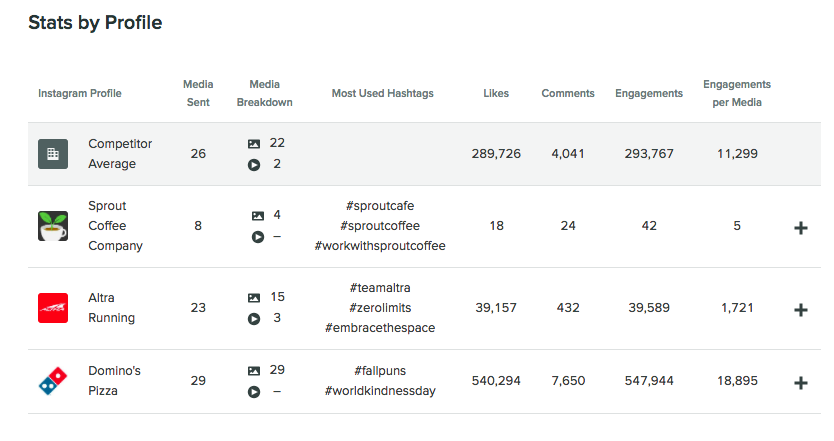
Task: Click the Engagements column header
Action: coord(649,93)
